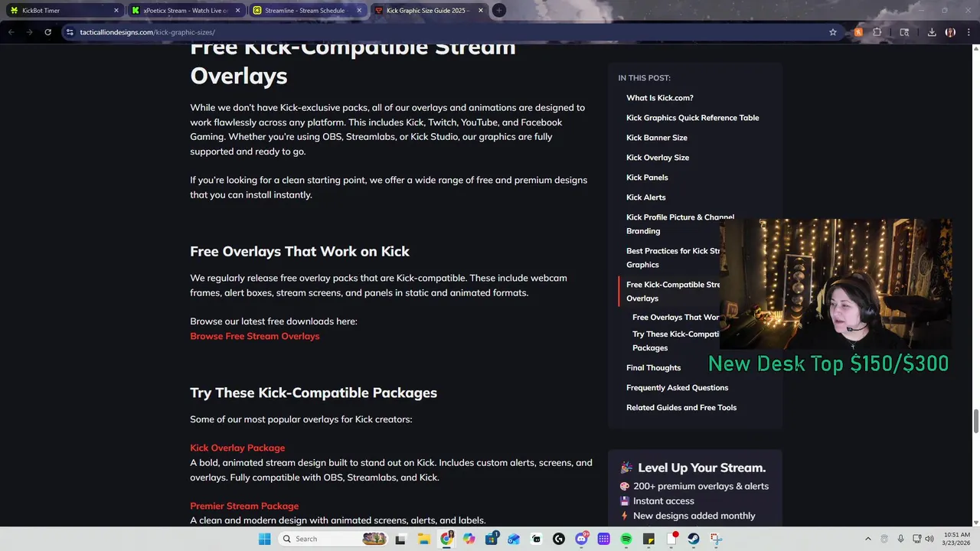The width and height of the screenshot is (980, 551).
Task: Click the Chrome taskbar icon
Action: click(446, 539)
